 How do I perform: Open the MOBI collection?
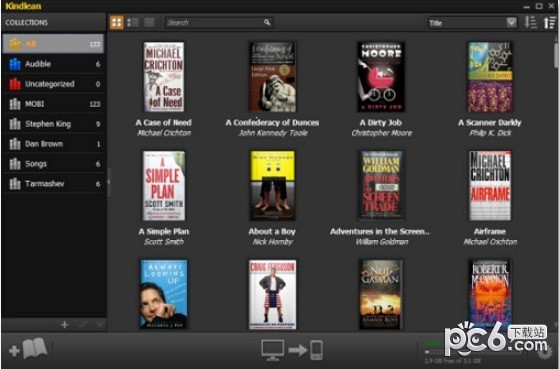tap(53, 104)
